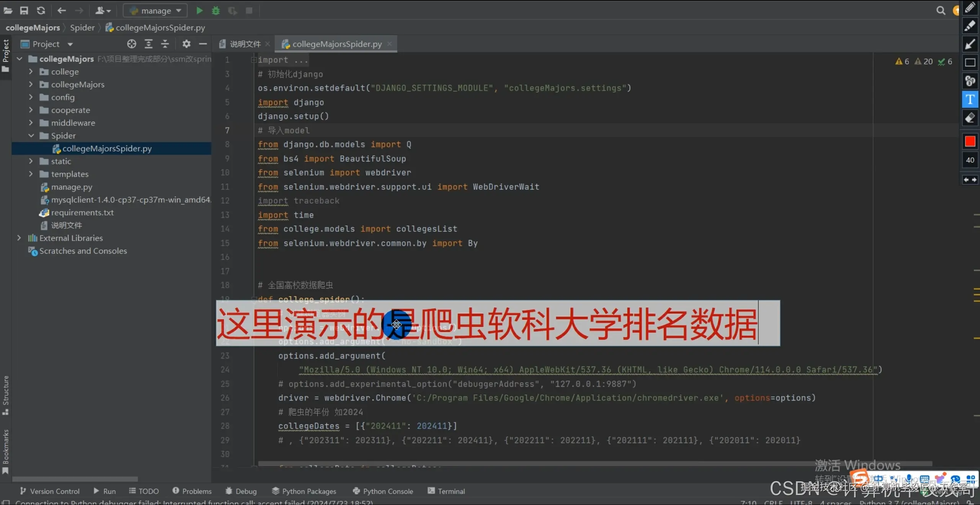
Task: Collapse the collegeMajors root project folder
Action: [20, 59]
